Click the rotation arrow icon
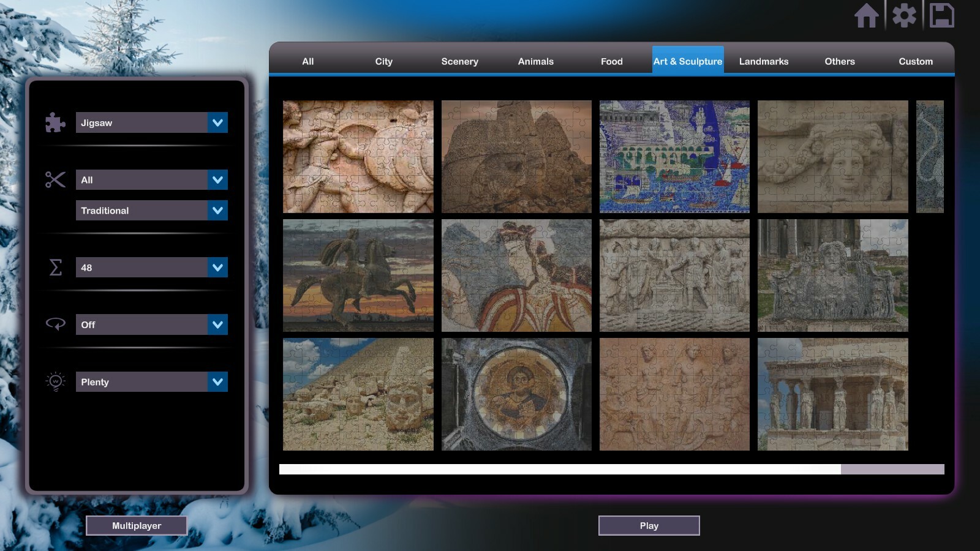 [55, 324]
